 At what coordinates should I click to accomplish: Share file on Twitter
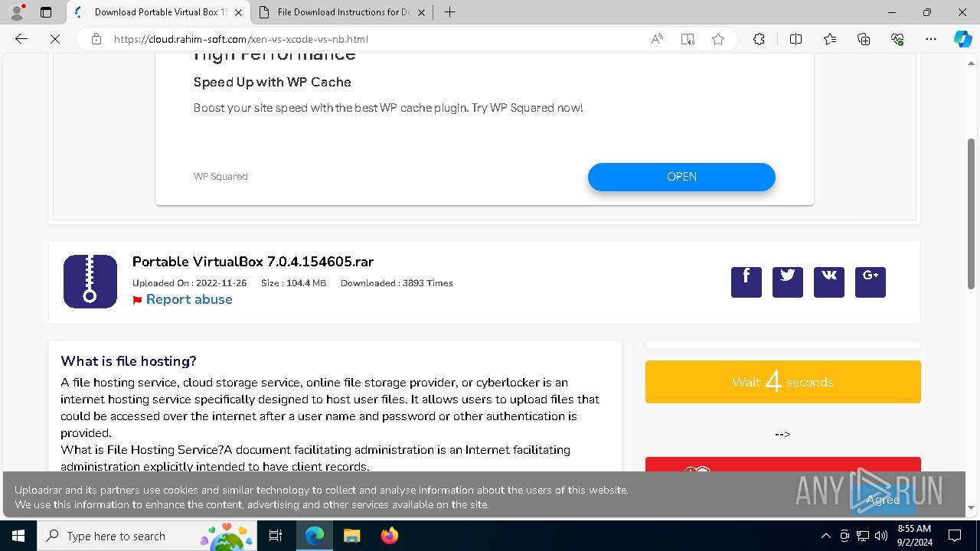788,282
